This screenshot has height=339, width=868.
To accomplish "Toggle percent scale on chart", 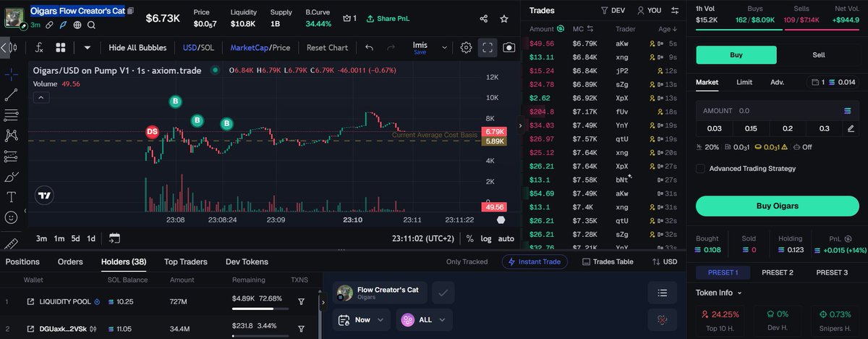I will coord(470,238).
